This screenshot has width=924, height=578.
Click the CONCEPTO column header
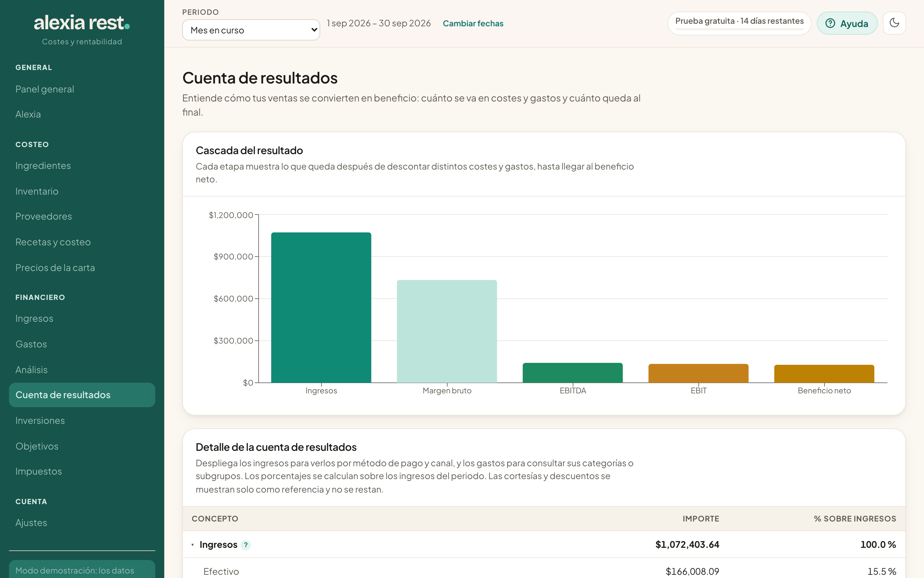tap(215, 519)
